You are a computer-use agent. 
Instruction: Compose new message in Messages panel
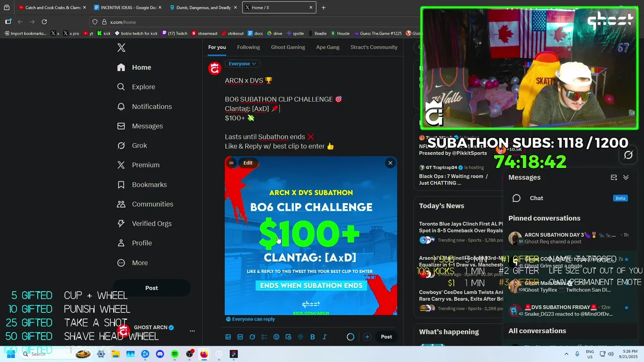click(x=614, y=177)
